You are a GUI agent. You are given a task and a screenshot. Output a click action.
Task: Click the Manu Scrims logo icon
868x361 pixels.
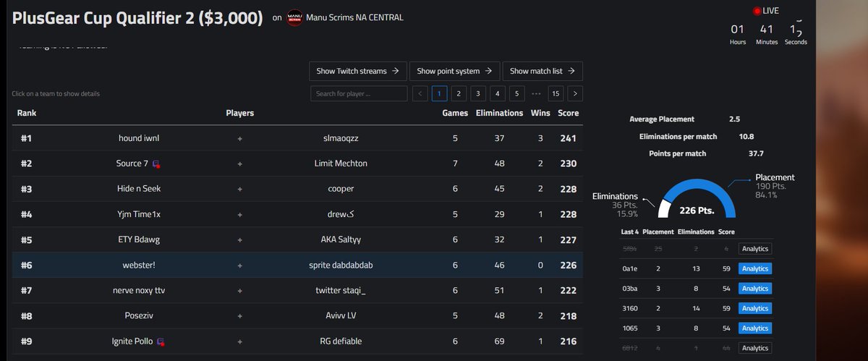click(294, 18)
